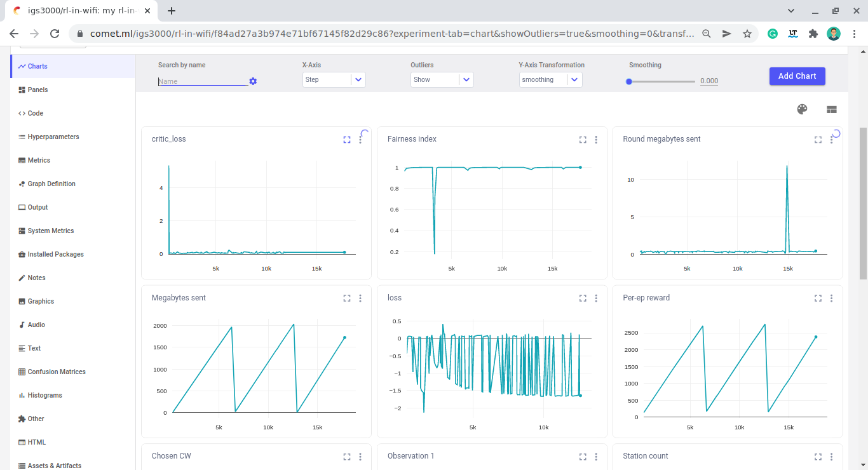This screenshot has height=470, width=868.
Task: Open the X-Axis Step dropdown
Action: coord(334,79)
